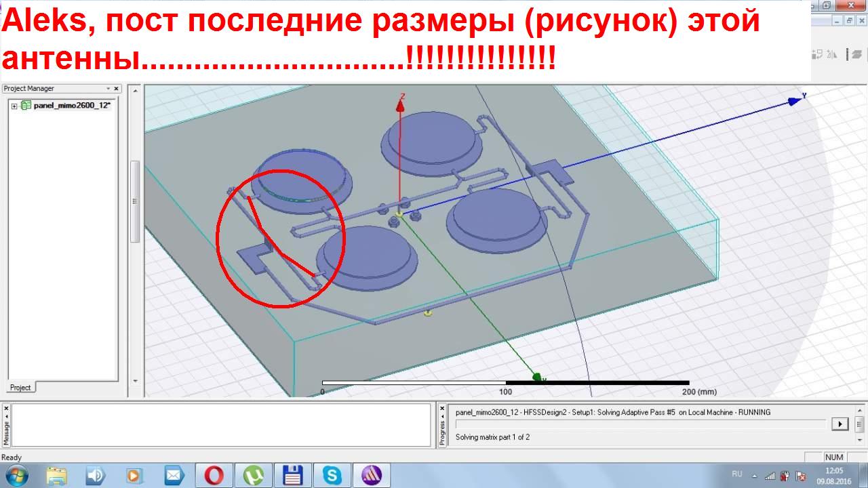Close the Message panel
The width and height of the screenshot is (868, 488).
point(6,409)
